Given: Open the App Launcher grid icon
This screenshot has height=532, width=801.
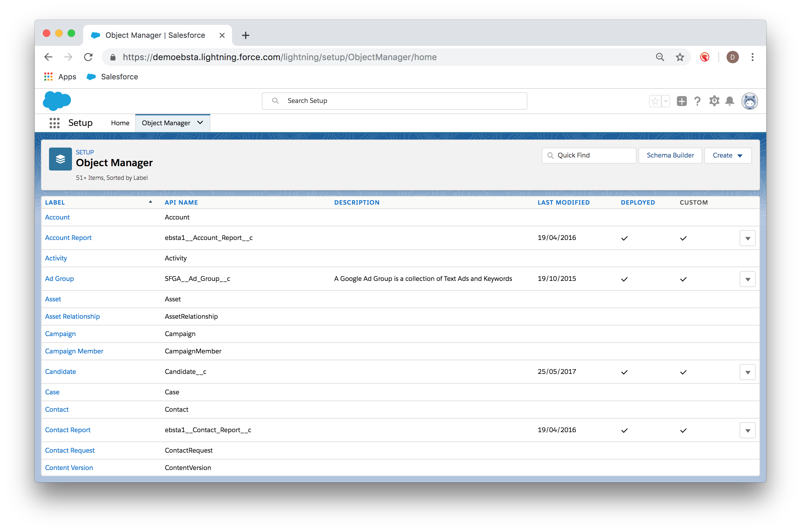Looking at the screenshot, I should (x=54, y=123).
